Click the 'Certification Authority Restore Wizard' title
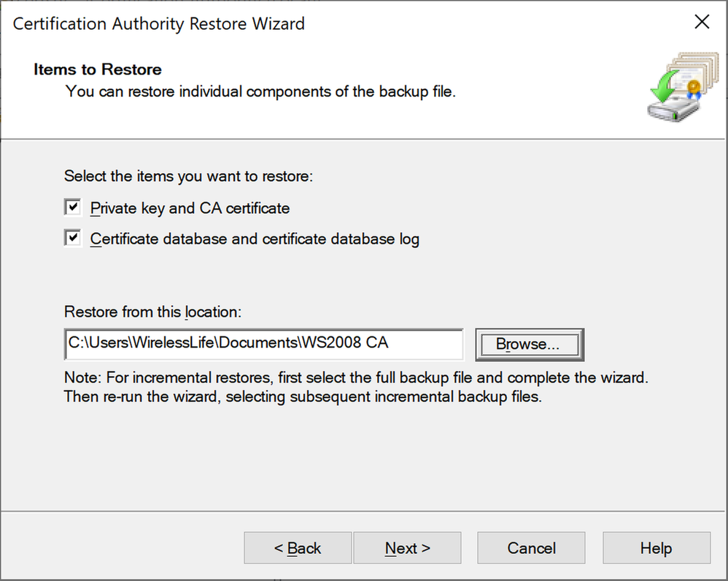 159,23
